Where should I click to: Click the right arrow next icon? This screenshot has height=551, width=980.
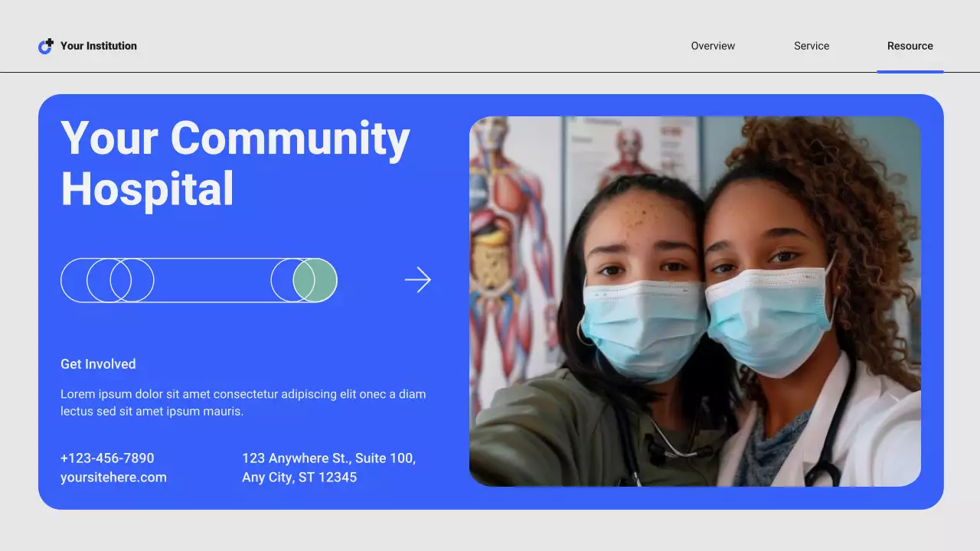pyautogui.click(x=418, y=280)
